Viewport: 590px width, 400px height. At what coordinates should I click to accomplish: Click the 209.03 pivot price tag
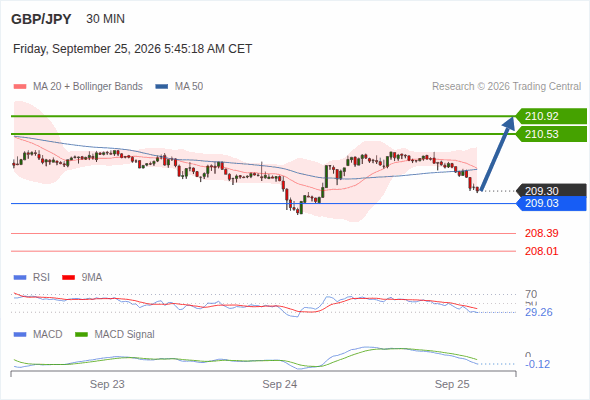551,204
